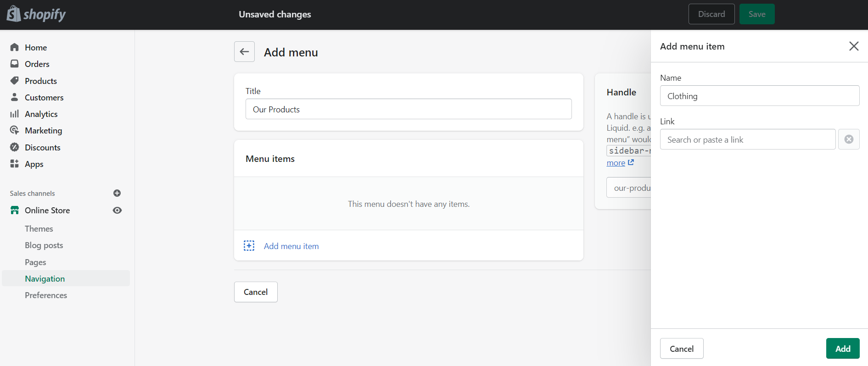Open the handle learn more link
The width and height of the screenshot is (868, 366).
tap(616, 163)
